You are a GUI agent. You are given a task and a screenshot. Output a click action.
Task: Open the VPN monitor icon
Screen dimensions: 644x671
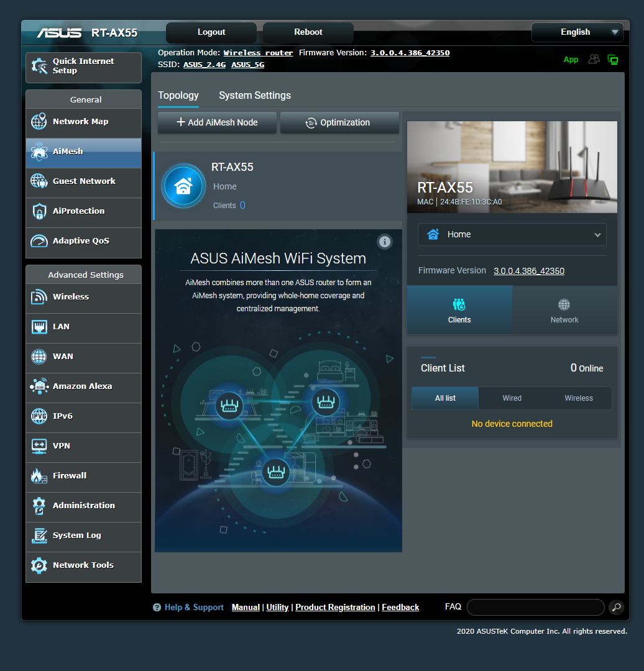click(39, 446)
